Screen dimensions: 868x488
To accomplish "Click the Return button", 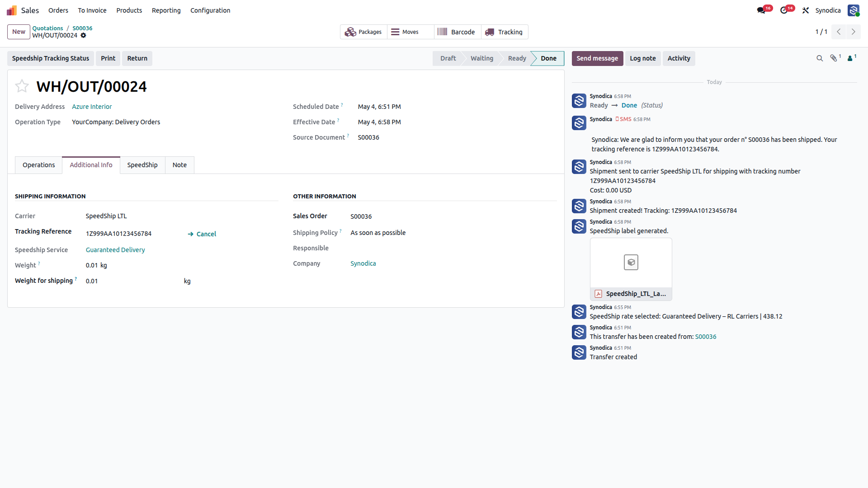I will click(137, 58).
